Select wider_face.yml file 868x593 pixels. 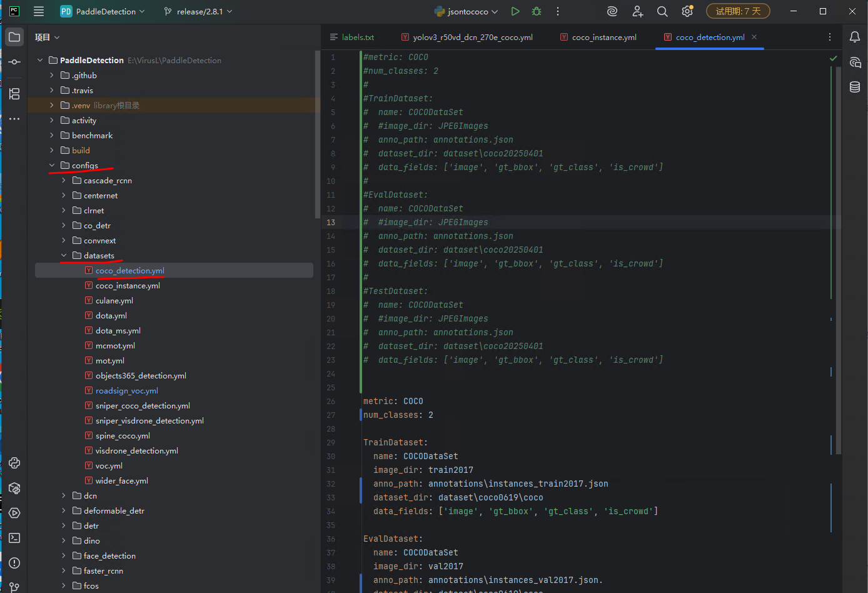click(x=121, y=480)
